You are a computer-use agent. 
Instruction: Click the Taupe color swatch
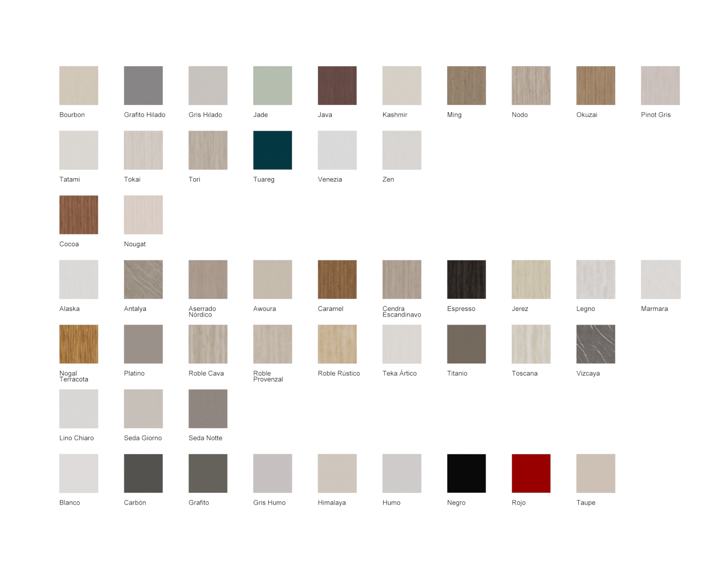596,473
